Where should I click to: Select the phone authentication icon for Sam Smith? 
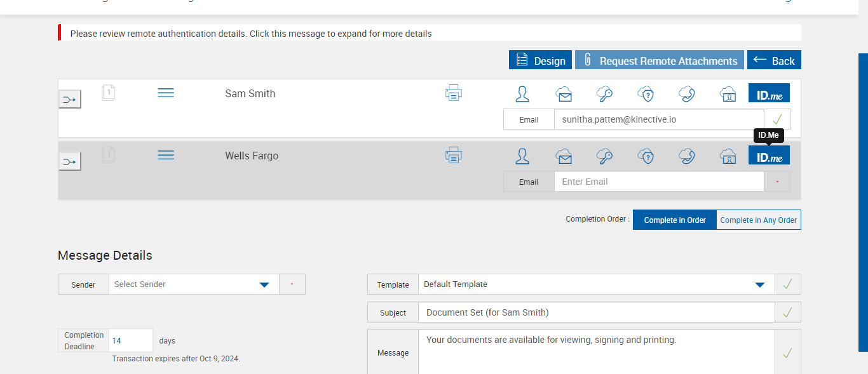pyautogui.click(x=686, y=94)
